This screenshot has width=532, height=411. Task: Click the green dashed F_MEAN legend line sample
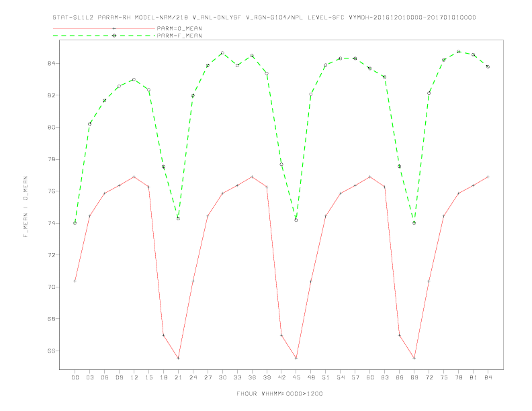click(104, 36)
